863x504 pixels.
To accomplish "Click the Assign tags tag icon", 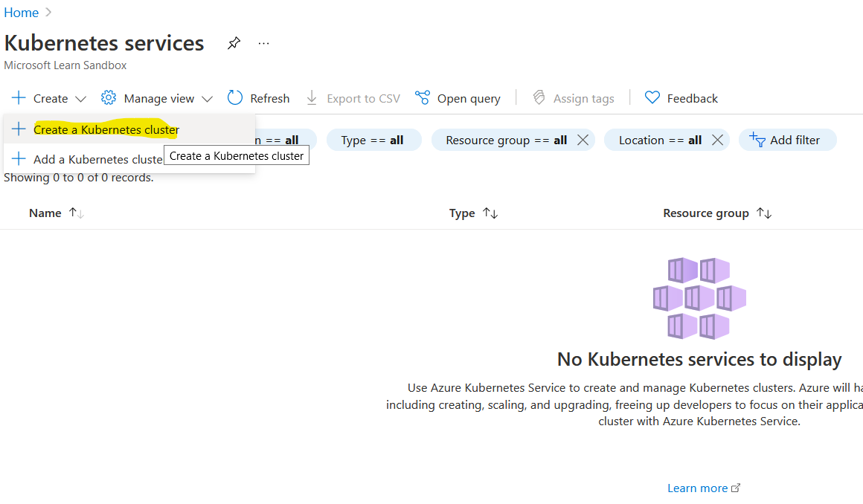I will [539, 98].
